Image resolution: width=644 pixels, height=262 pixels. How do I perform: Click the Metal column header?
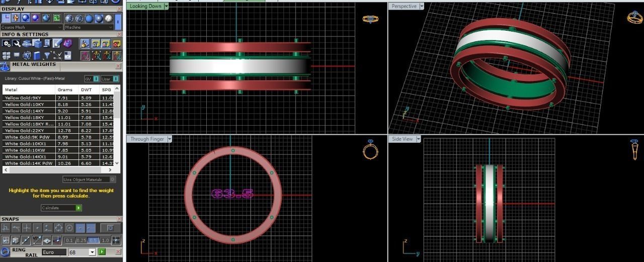[x=29, y=90]
